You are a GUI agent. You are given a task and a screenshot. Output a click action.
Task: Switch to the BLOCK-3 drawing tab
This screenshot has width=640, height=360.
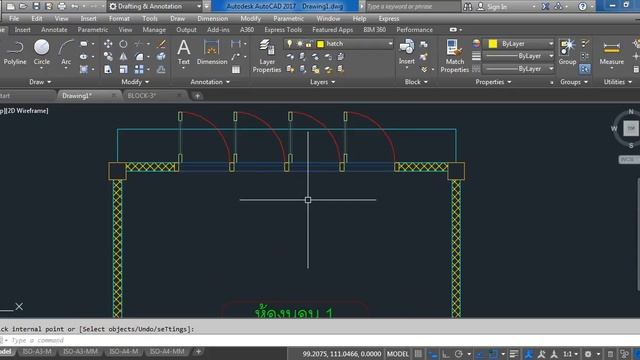tap(142, 96)
